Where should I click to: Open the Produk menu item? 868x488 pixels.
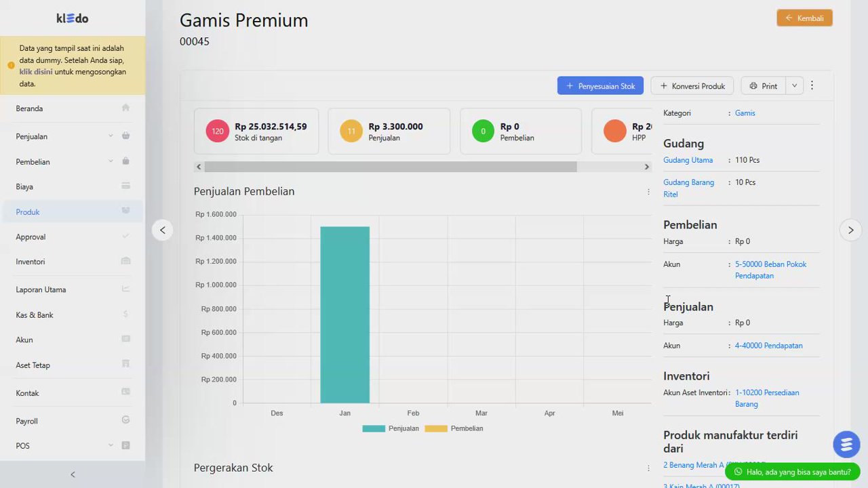tap(28, 211)
